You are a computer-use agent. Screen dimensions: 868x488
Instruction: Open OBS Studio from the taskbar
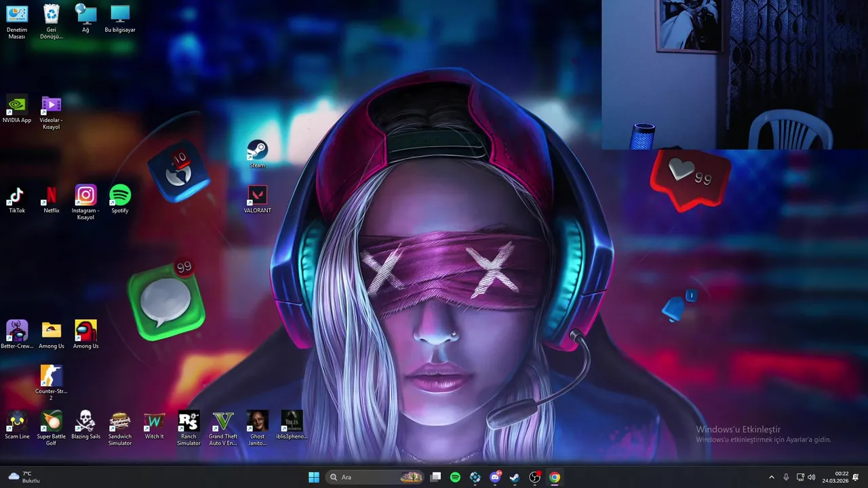pos(535,477)
